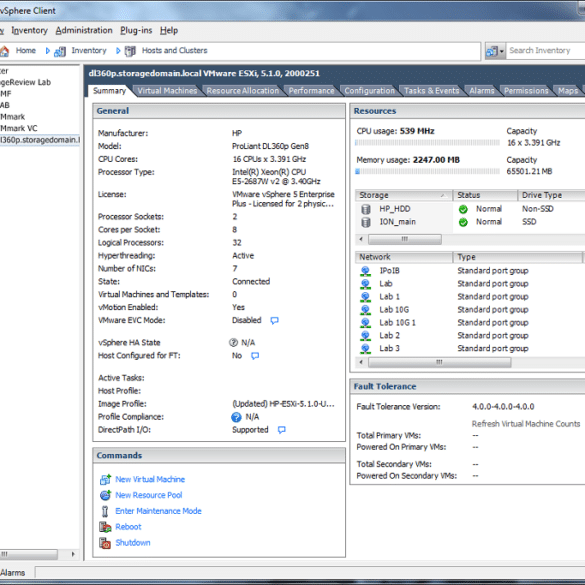Click the Network list horizontal scrollbar thumb
The width and height of the screenshot is (585, 585).
[439, 362]
